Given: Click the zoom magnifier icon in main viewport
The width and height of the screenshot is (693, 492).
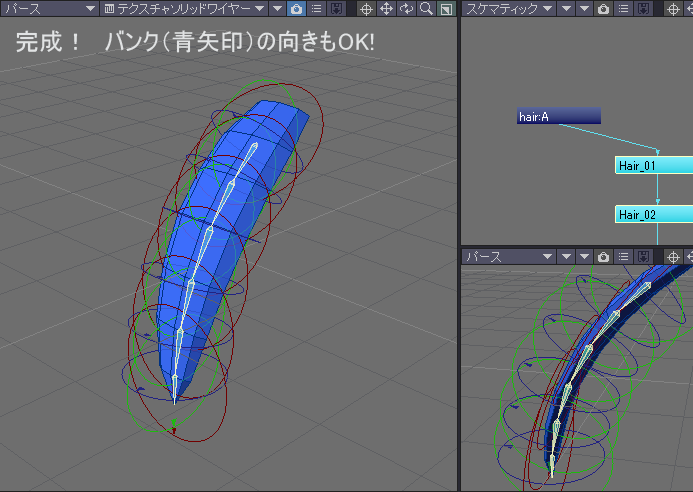Looking at the screenshot, I should tap(426, 8).
